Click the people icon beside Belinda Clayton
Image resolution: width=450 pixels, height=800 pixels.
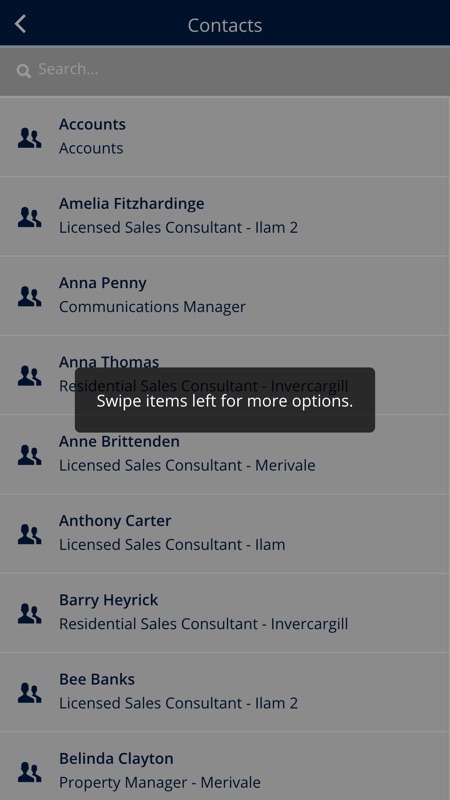(30, 771)
